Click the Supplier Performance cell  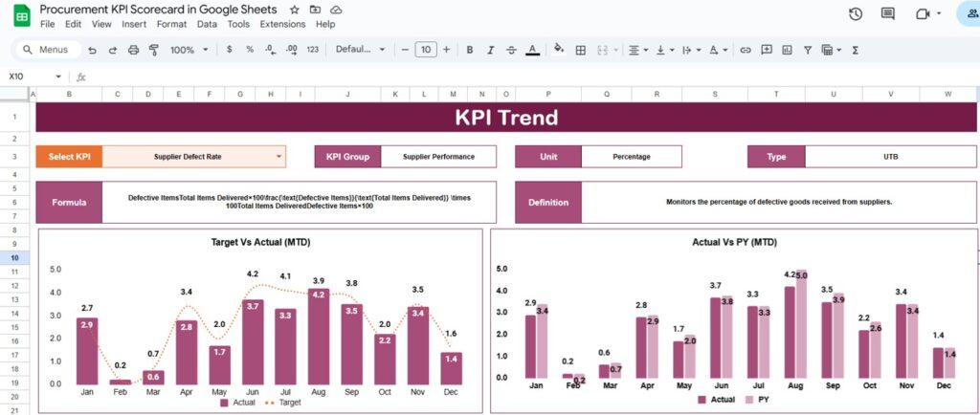[x=438, y=157]
